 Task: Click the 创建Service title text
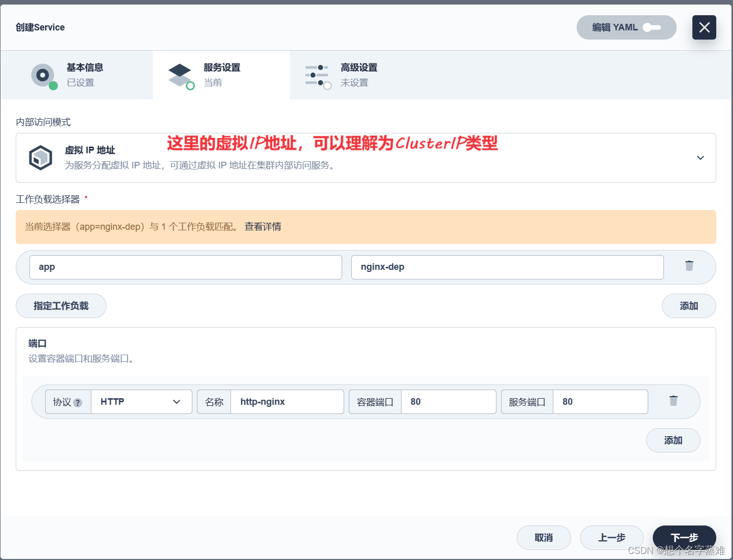coord(40,27)
